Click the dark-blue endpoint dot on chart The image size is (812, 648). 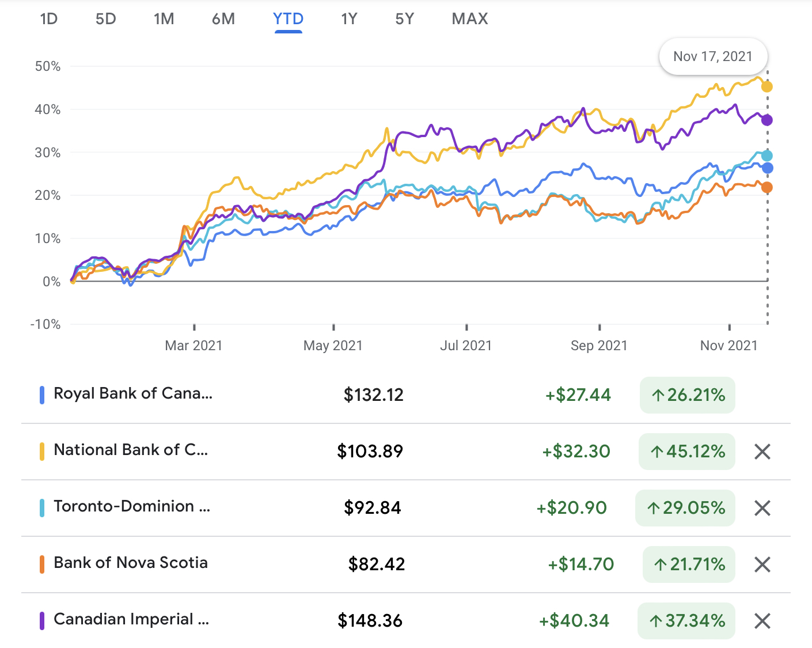pyautogui.click(x=767, y=168)
